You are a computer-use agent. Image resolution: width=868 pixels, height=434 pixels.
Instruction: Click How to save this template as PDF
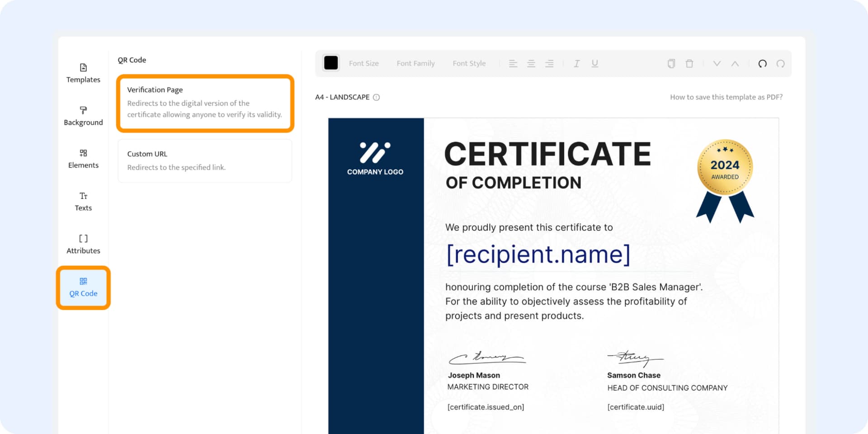726,97
